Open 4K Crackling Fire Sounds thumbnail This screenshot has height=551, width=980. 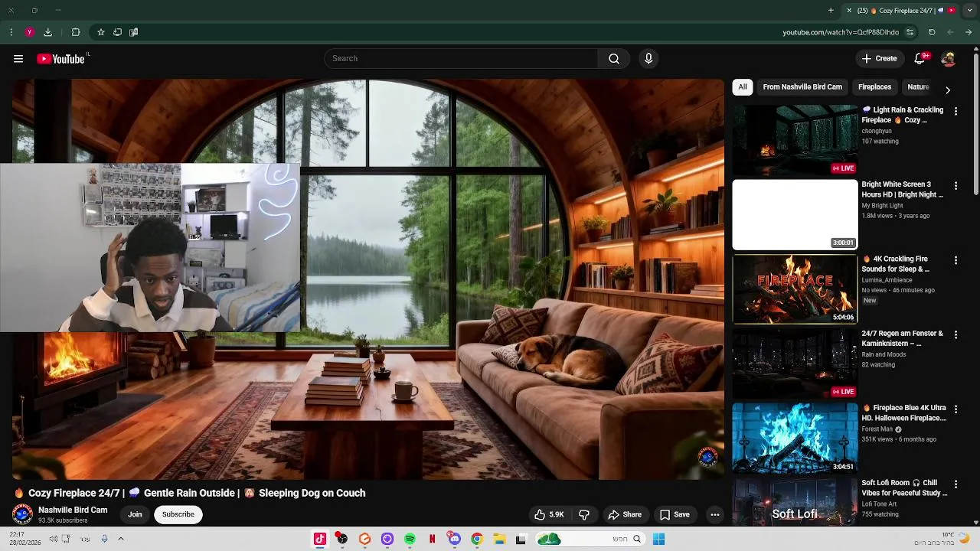(x=795, y=289)
